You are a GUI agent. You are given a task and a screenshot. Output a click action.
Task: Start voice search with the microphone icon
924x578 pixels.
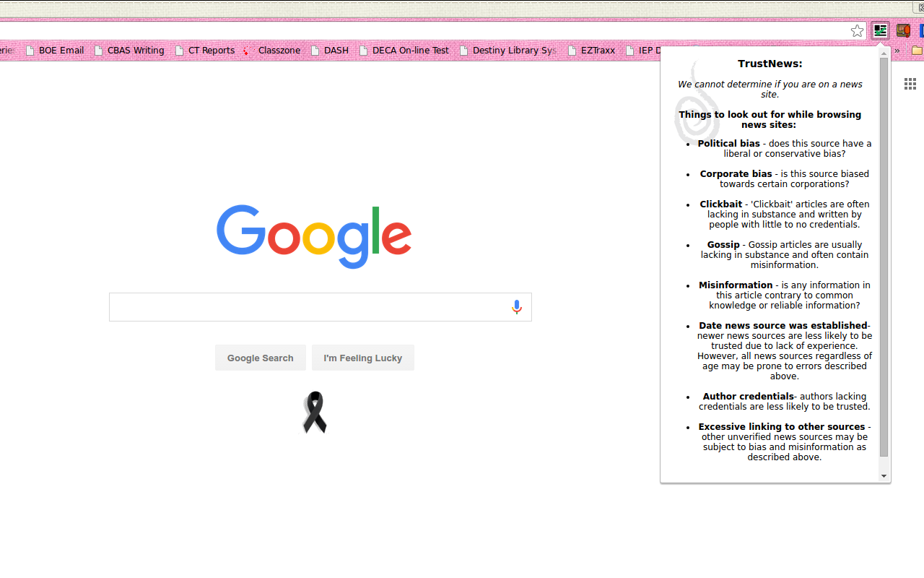pos(516,307)
